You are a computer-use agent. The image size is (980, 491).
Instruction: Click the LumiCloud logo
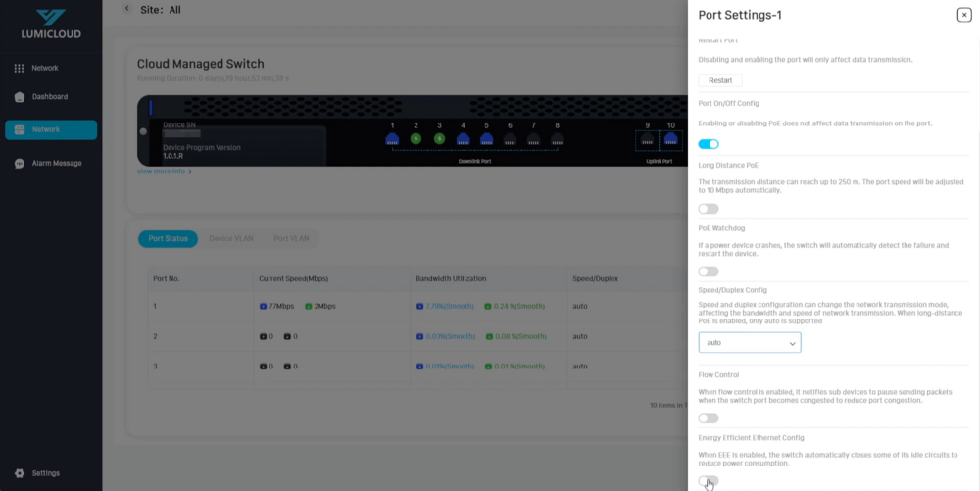pyautogui.click(x=51, y=24)
